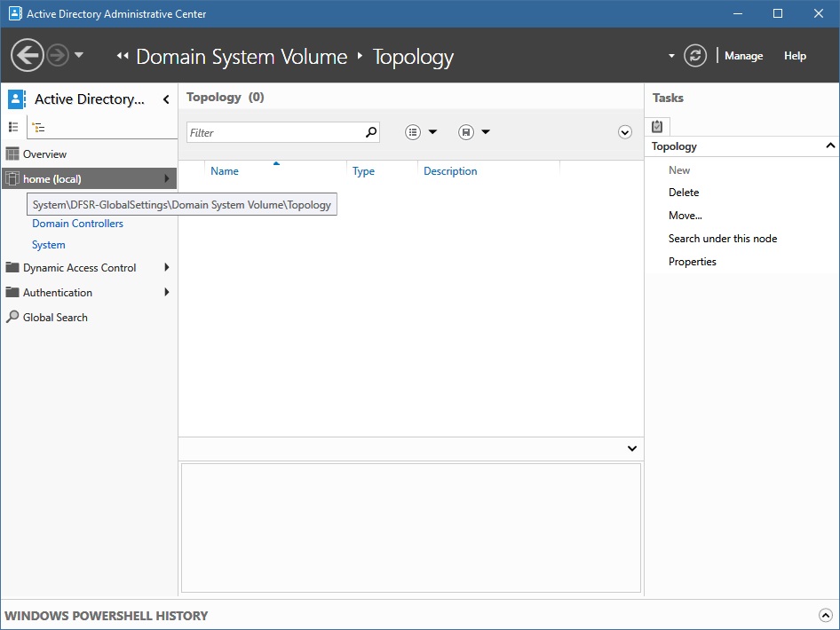Collapse the Active Directory navigation pane
This screenshot has width=840, height=630.
pyautogui.click(x=166, y=99)
